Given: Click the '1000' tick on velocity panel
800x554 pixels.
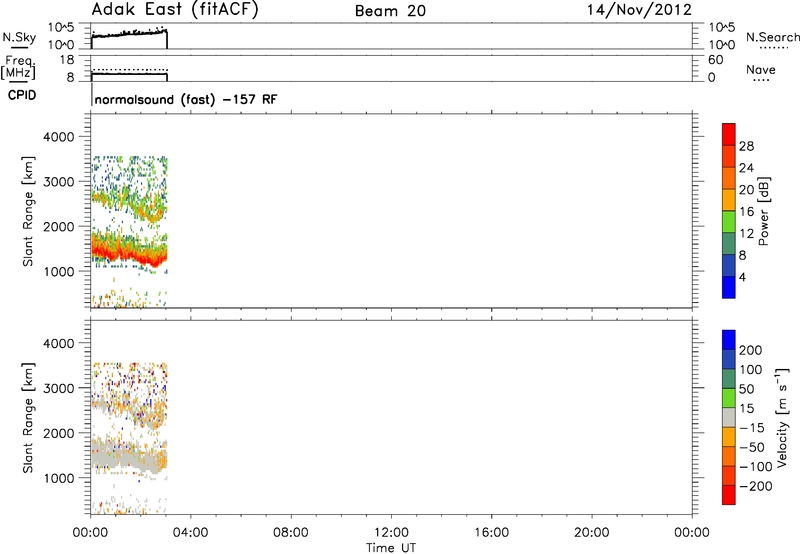Looking at the screenshot, I should point(59,478).
